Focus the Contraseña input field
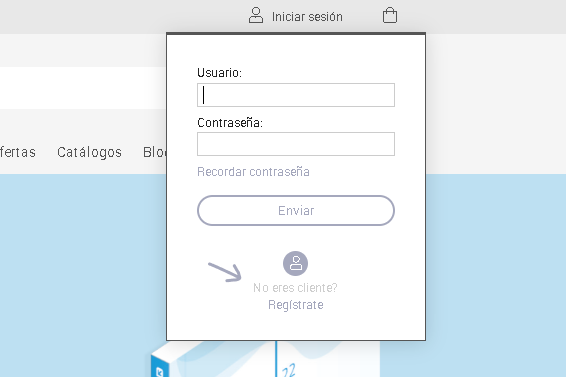The width and height of the screenshot is (566, 377). tap(296, 144)
